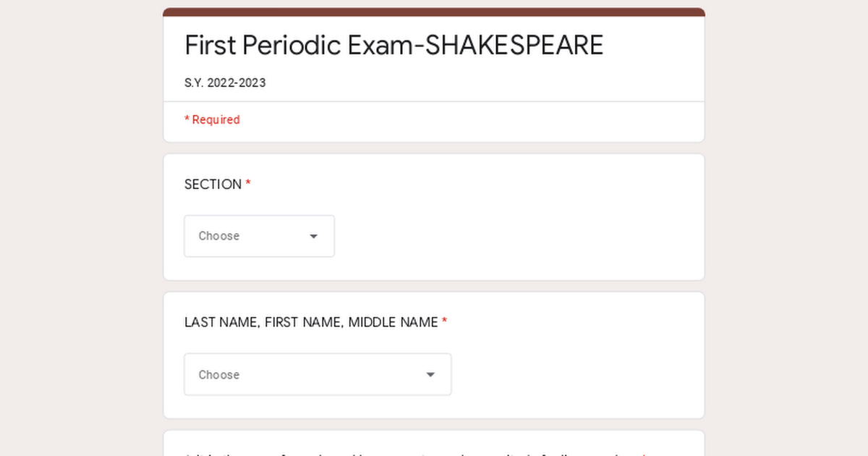The width and height of the screenshot is (868, 456).
Task: Click the name dropdown arrow icon
Action: pos(430,374)
